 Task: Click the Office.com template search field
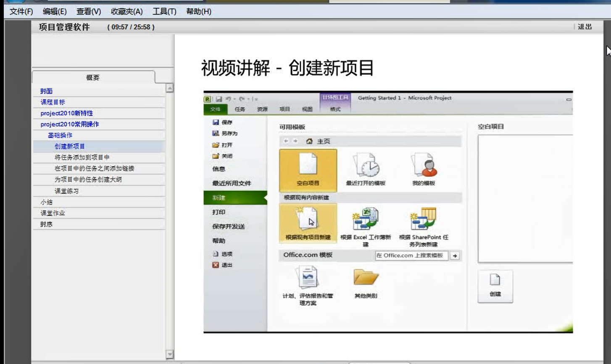tap(411, 256)
